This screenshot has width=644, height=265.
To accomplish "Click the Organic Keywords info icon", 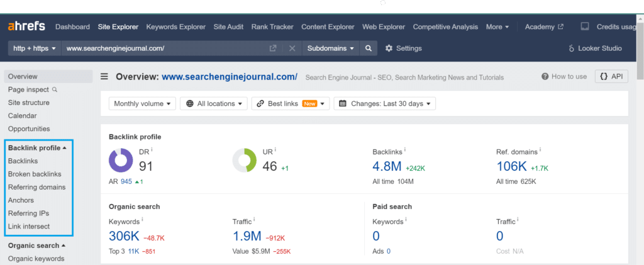I will click(142, 220).
